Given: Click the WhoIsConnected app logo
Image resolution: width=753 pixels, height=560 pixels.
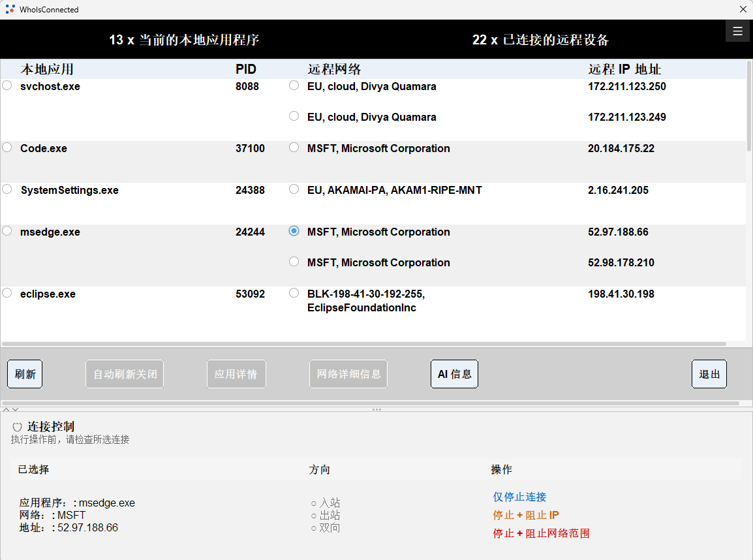Looking at the screenshot, I should (x=10, y=9).
